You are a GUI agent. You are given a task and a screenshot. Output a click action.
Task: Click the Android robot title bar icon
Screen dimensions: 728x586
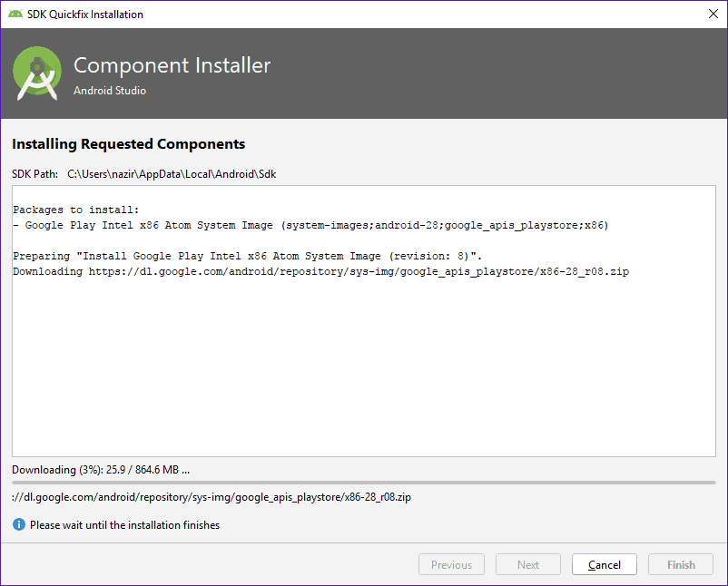(15, 14)
